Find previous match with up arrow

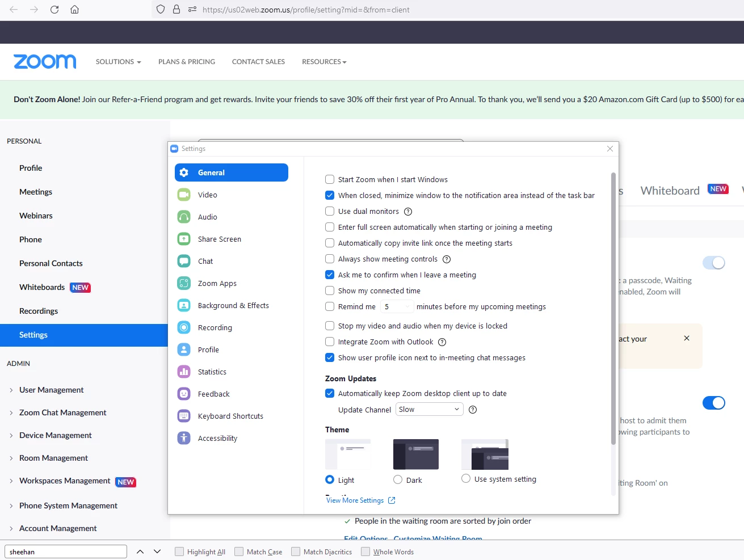(x=140, y=551)
